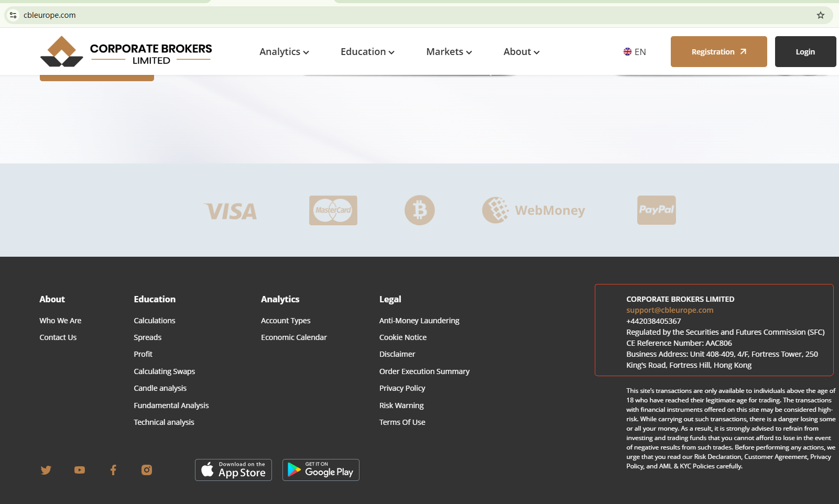
Task: Open the Twitter social page
Action: (46, 470)
